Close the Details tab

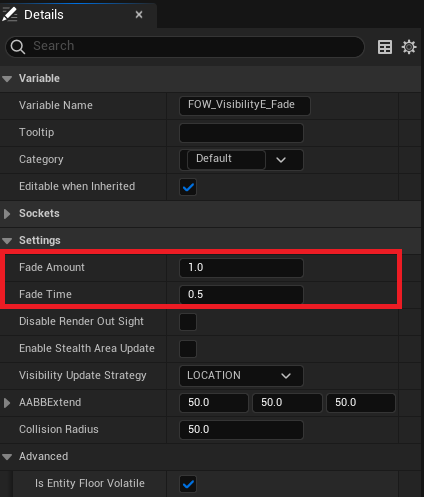(x=139, y=15)
